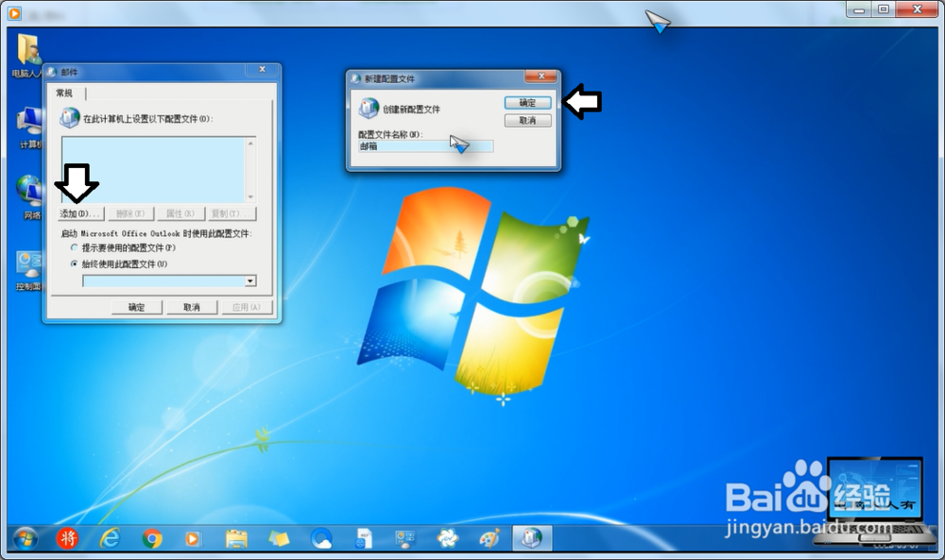Click the 属性 button in Mail dialog
This screenshot has width=945, height=560.
coord(180,213)
